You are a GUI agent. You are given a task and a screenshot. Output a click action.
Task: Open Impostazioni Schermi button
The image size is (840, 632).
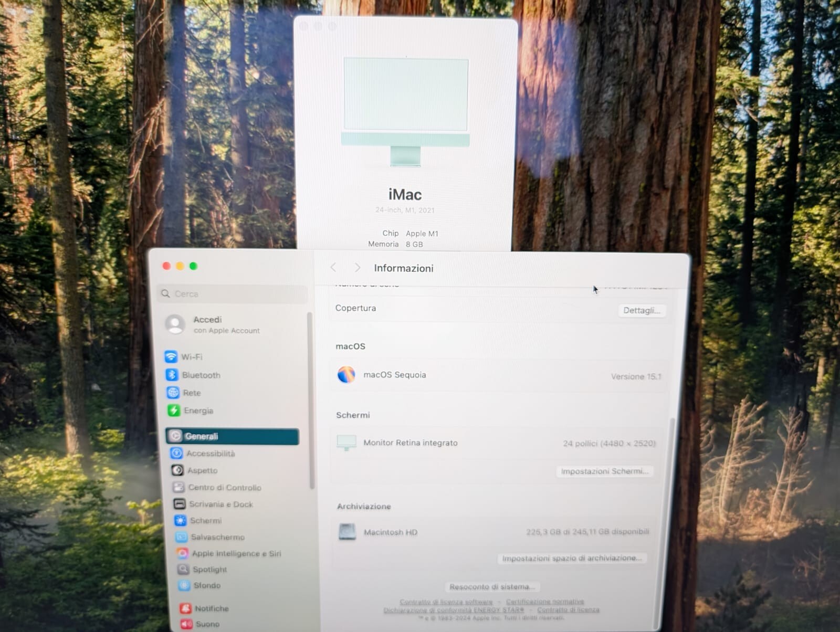click(x=605, y=471)
